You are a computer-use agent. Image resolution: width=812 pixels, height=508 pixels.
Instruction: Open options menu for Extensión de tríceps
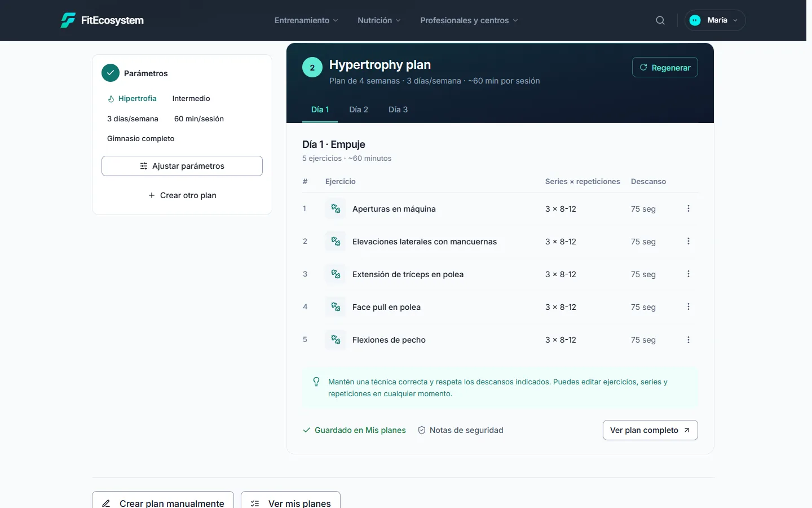pos(689,274)
